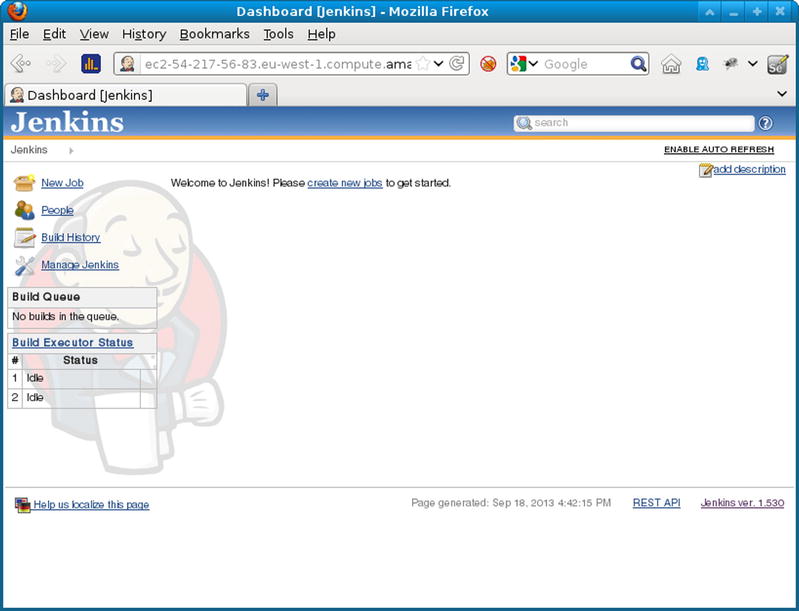Open the Help menu
This screenshot has height=611, width=799.
point(321,34)
